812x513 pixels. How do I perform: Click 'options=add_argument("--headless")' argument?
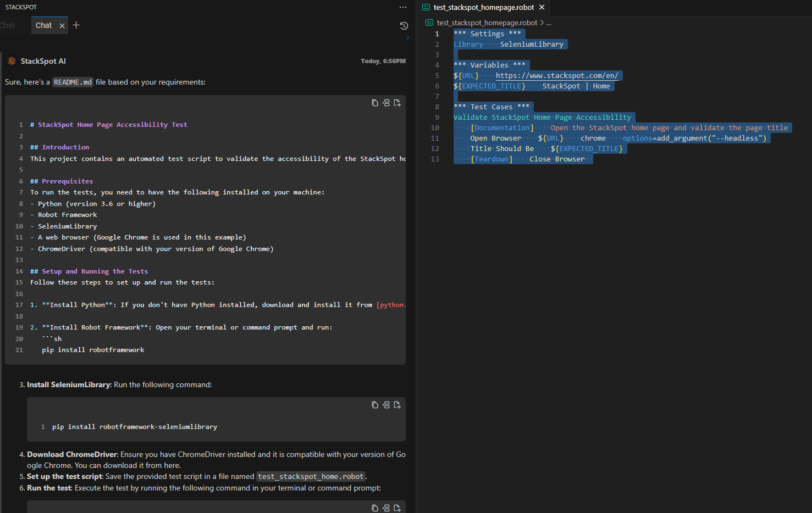click(694, 138)
